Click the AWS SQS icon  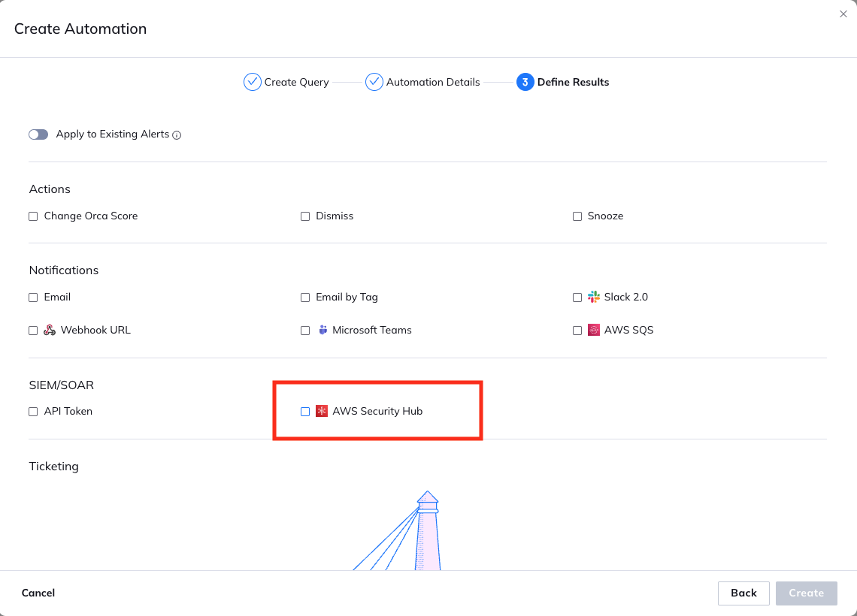click(x=594, y=330)
